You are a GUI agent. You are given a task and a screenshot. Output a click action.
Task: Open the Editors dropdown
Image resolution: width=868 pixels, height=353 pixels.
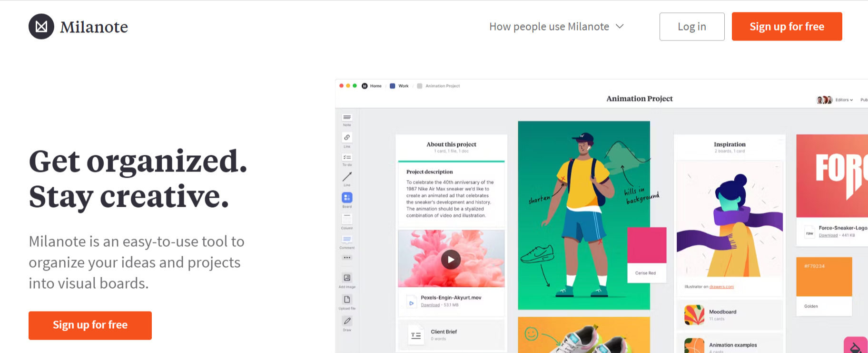[x=844, y=100]
